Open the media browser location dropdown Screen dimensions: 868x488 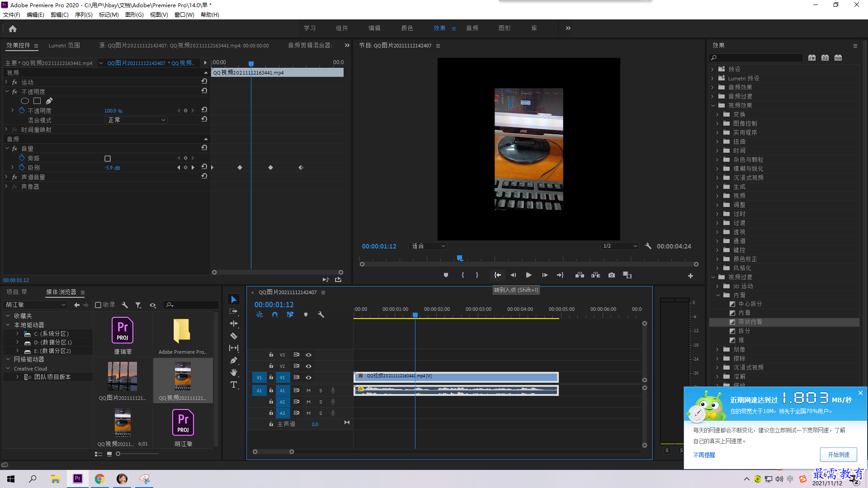35,305
